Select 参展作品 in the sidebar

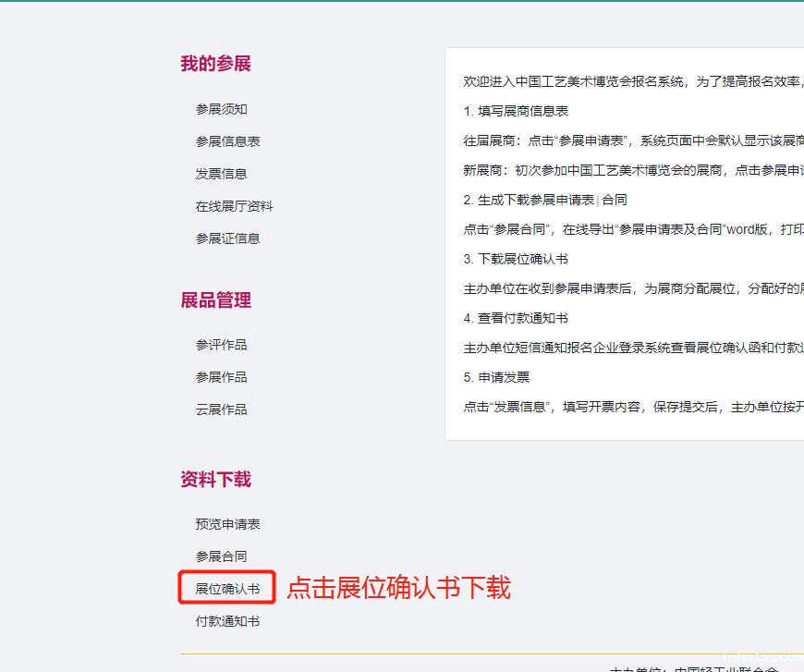tap(221, 377)
